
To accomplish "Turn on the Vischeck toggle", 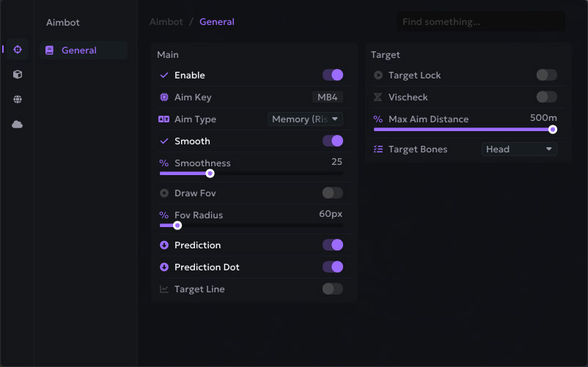I will [546, 97].
